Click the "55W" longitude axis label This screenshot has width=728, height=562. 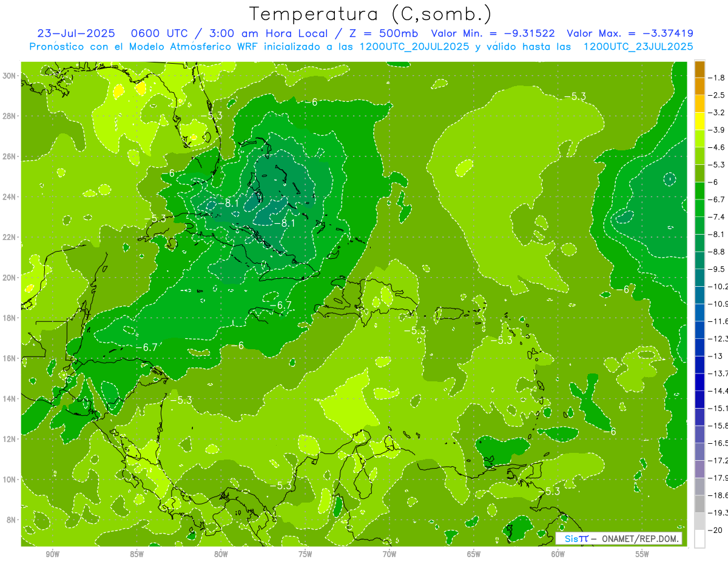642,554
